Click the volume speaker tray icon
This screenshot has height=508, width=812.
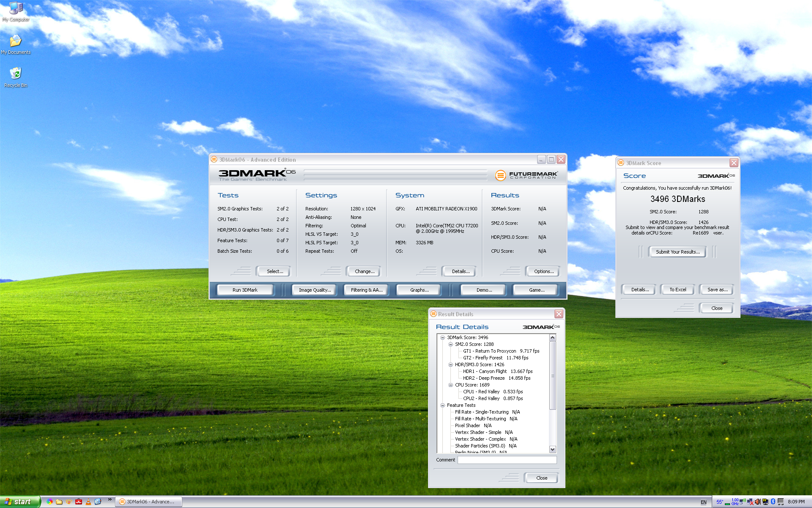(757, 502)
